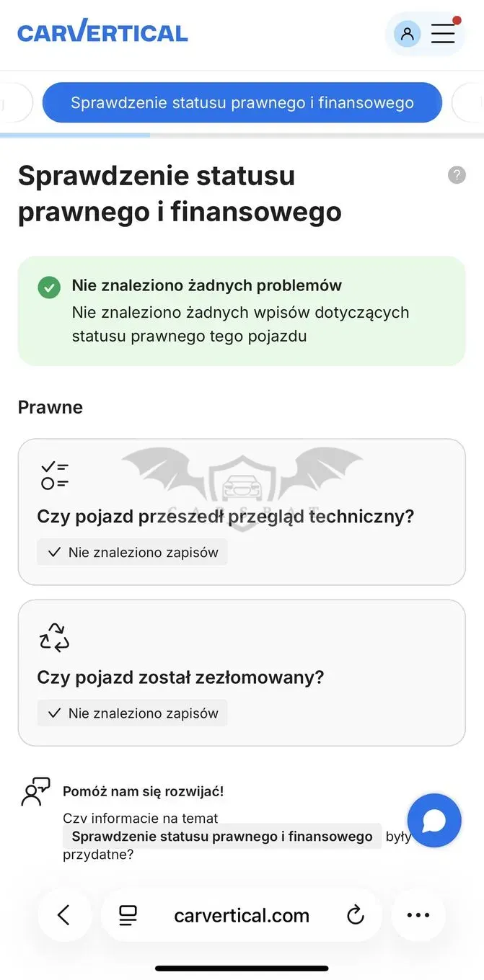
Task: Click the feedback people icon
Action: [35, 791]
